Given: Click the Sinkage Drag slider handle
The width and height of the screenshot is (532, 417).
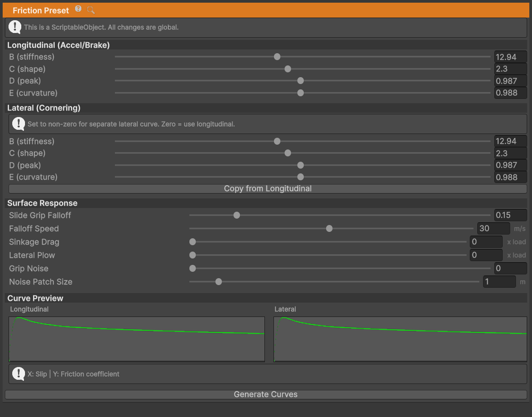Looking at the screenshot, I should [193, 242].
